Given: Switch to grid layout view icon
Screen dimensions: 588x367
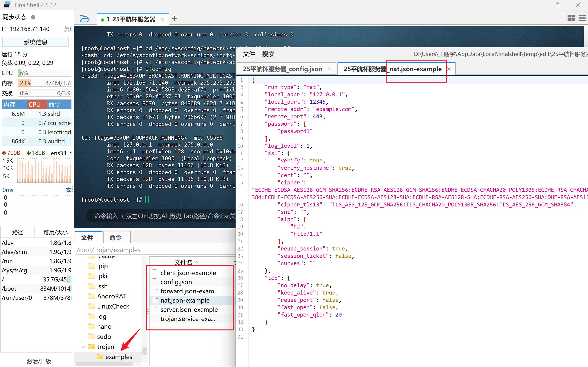Looking at the screenshot, I should [571, 18].
